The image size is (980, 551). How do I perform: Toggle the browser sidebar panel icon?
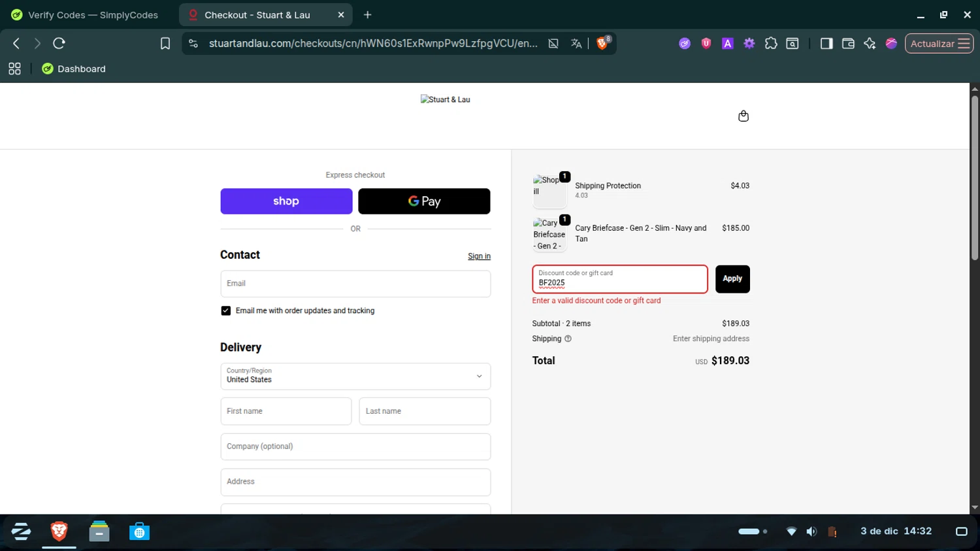click(x=826, y=43)
